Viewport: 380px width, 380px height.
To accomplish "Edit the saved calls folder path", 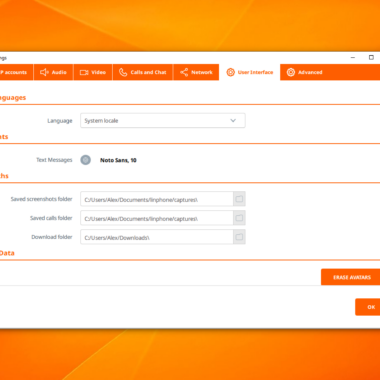I will pyautogui.click(x=157, y=218).
